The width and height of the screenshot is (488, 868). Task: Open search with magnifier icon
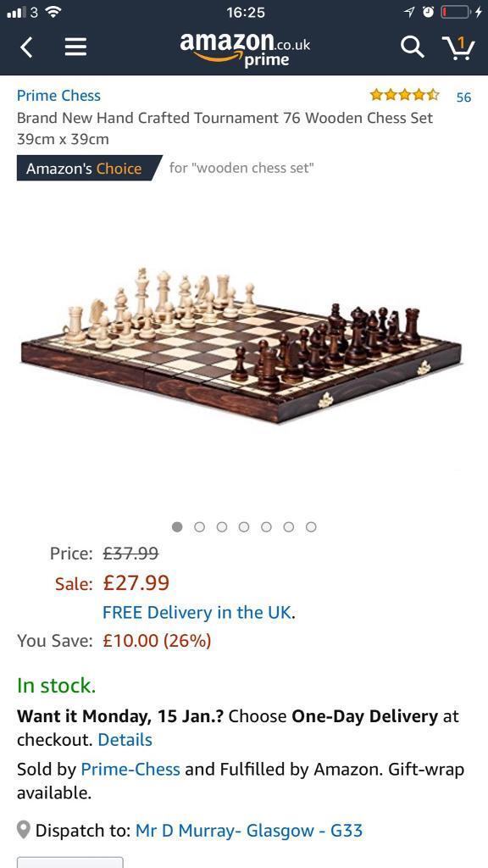413,47
